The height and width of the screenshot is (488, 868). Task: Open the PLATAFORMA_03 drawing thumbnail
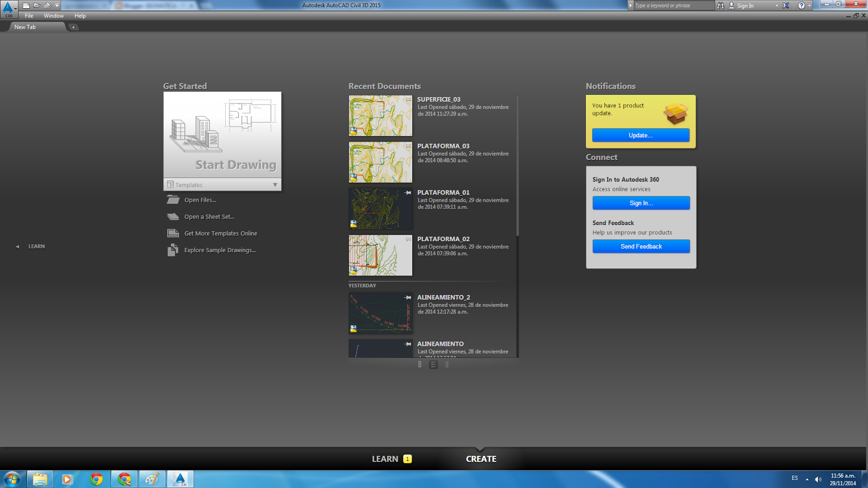click(x=380, y=163)
